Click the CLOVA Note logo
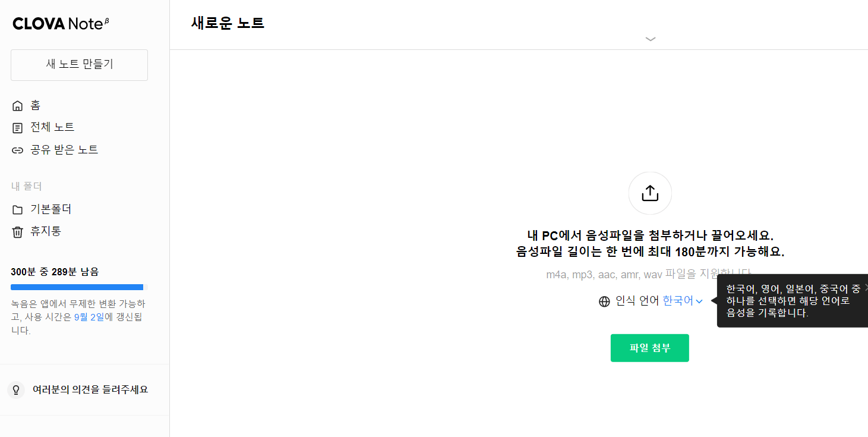The height and width of the screenshot is (437, 868). coord(59,23)
